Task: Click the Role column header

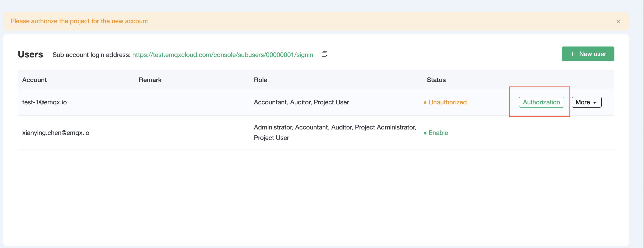Action: (261, 80)
